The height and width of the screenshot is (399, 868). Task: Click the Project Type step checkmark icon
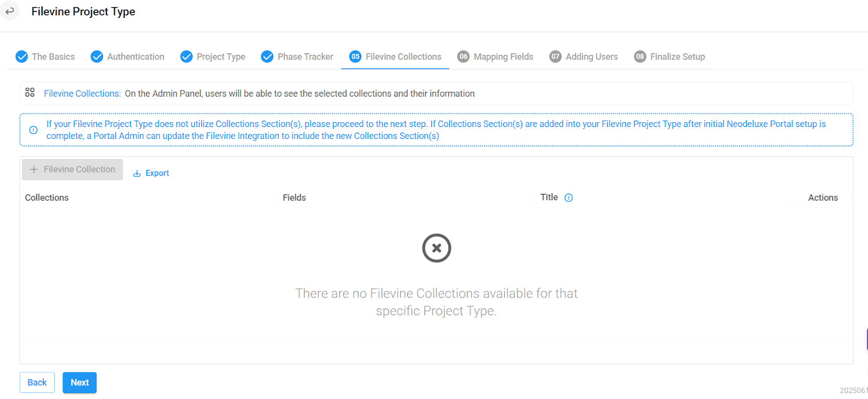click(187, 56)
